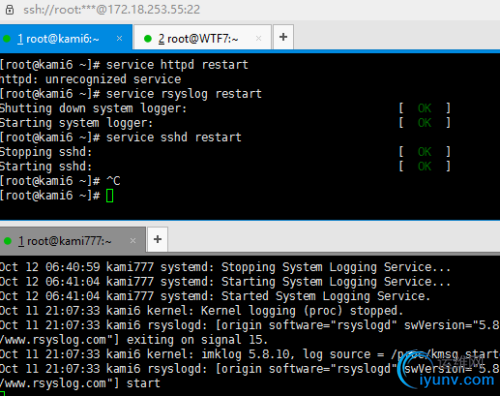
Task: Click the 'service httpd restart' command line
Action: (124, 65)
